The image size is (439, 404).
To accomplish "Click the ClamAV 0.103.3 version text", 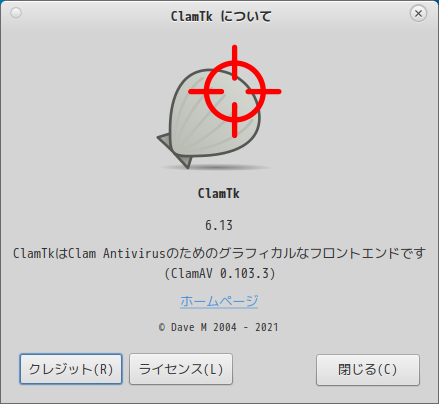I will click(220, 274).
